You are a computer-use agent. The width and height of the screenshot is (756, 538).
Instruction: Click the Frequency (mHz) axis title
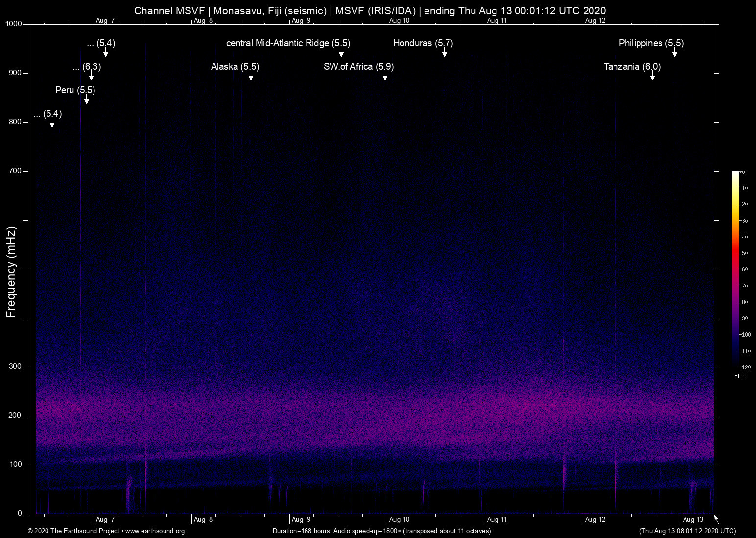tap(11, 272)
